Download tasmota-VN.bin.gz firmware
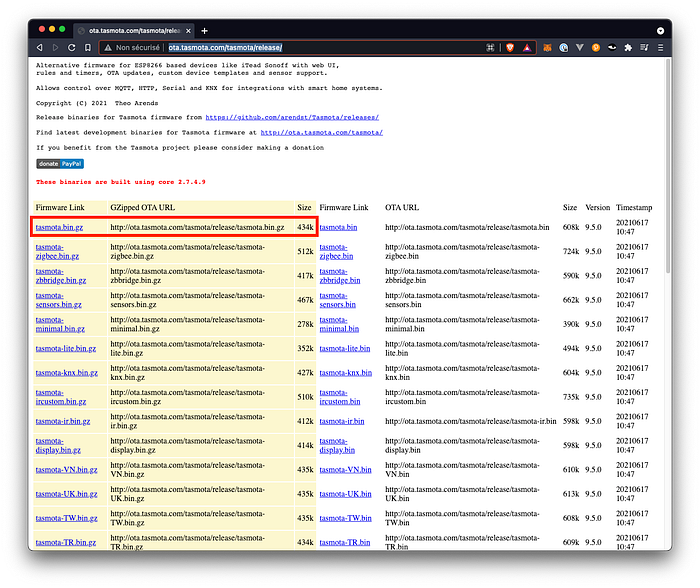This screenshot has width=700, height=588. [67, 470]
